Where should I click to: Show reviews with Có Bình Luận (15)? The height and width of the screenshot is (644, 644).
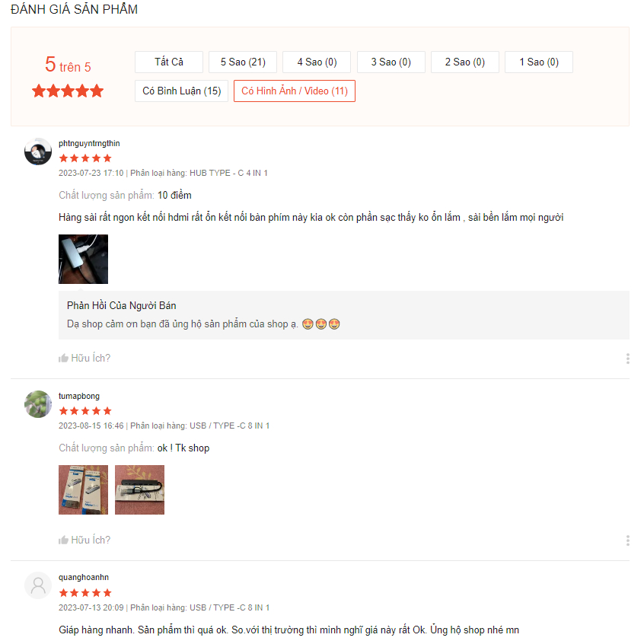181,91
